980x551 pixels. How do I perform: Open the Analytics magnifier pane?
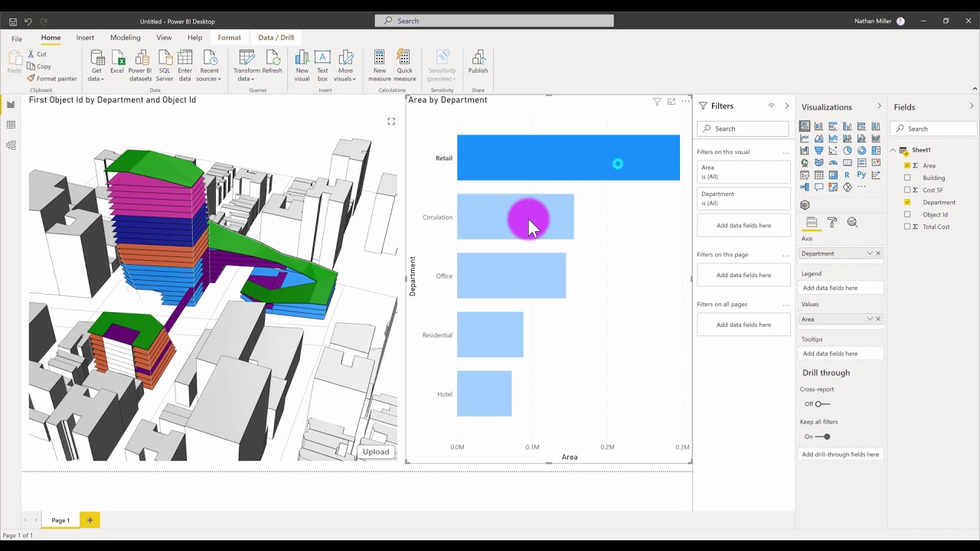[852, 223]
